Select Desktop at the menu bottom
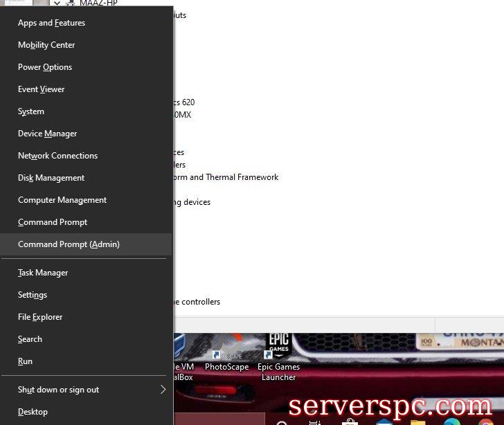The width and height of the screenshot is (504, 425). tap(33, 412)
